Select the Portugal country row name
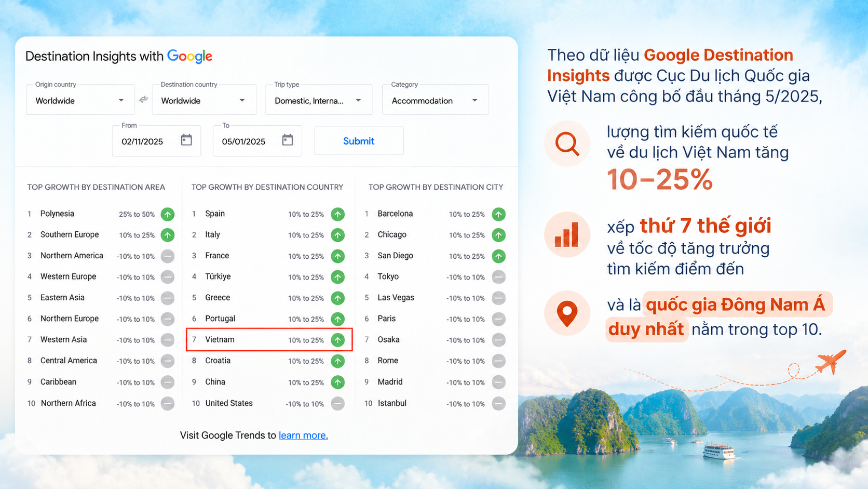The height and width of the screenshot is (489, 868). (220, 319)
